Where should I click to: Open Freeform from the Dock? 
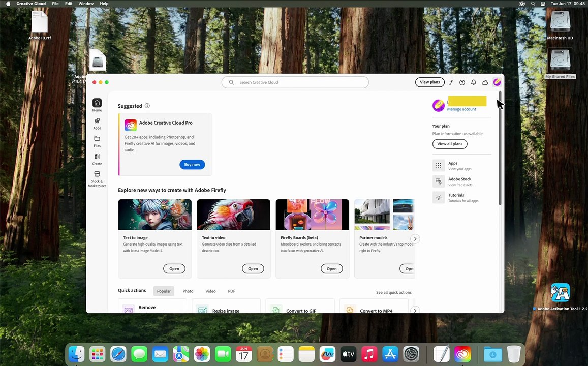tap(327, 354)
